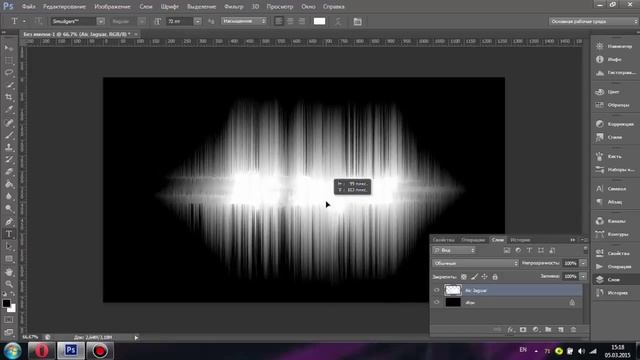Open Изображение menu
Screen dimensions: 640x360
pyautogui.click(x=112, y=7)
